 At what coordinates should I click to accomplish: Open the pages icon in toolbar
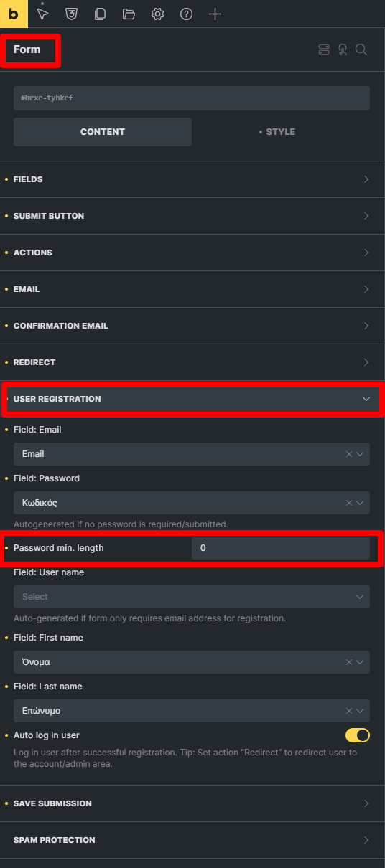point(100,14)
